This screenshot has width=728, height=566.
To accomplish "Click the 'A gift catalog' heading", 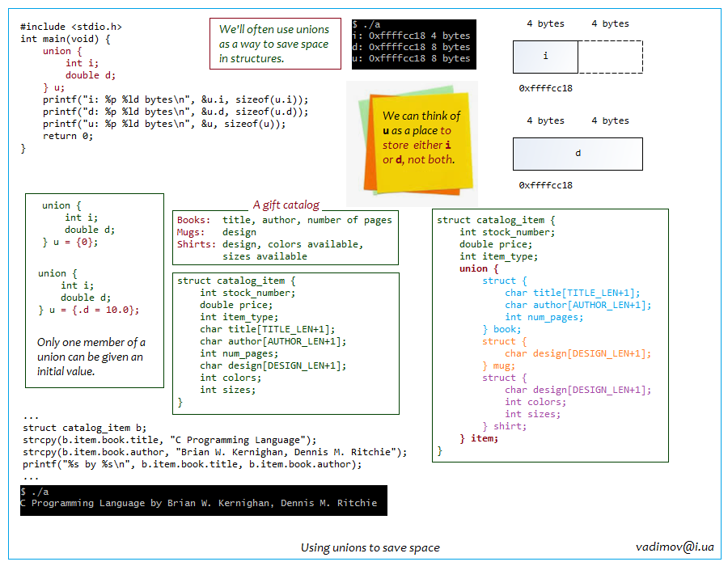I will coord(286,205).
